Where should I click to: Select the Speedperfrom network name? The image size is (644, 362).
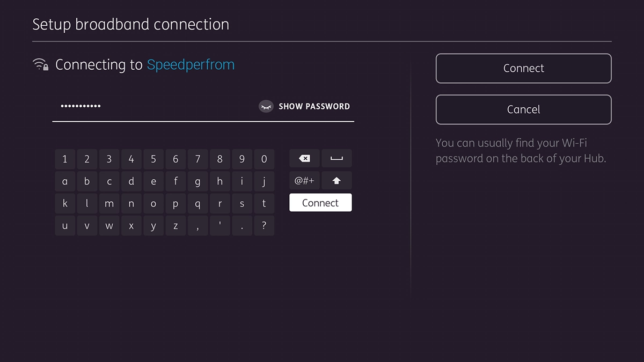[191, 64]
